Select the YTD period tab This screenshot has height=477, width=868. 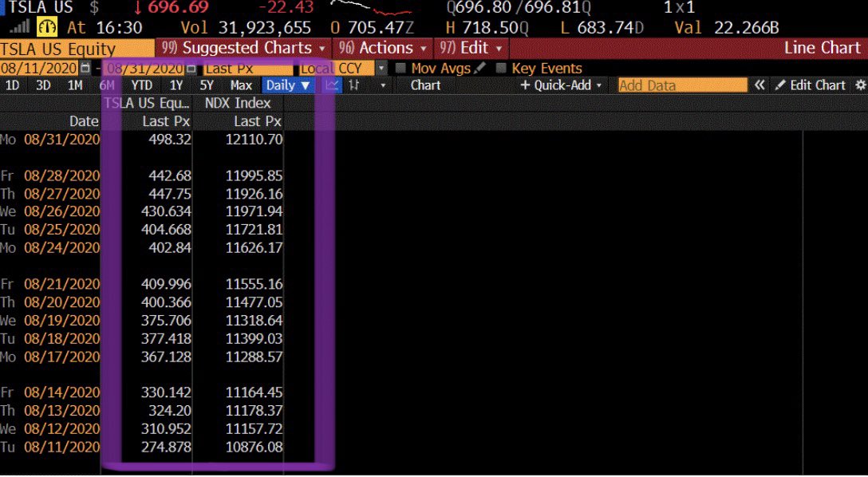coord(141,85)
